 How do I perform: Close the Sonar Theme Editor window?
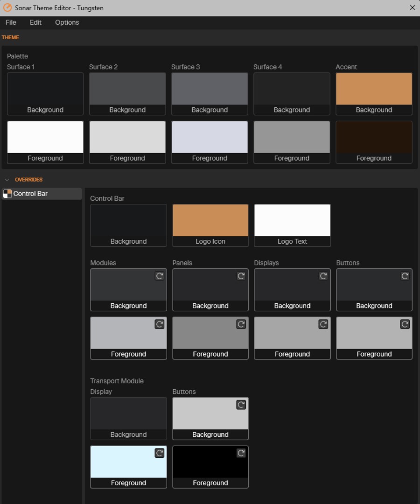click(x=412, y=7)
